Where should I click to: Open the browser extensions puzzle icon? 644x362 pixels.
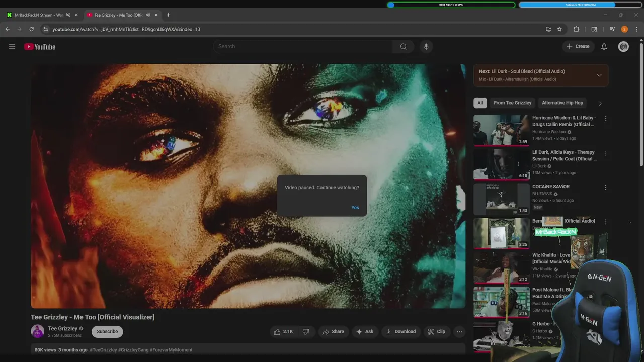pos(577,29)
